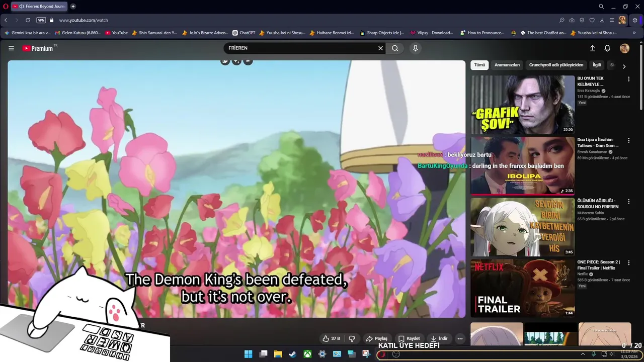Save the video with Kaydet
This screenshot has height=362, width=644.
[409, 338]
